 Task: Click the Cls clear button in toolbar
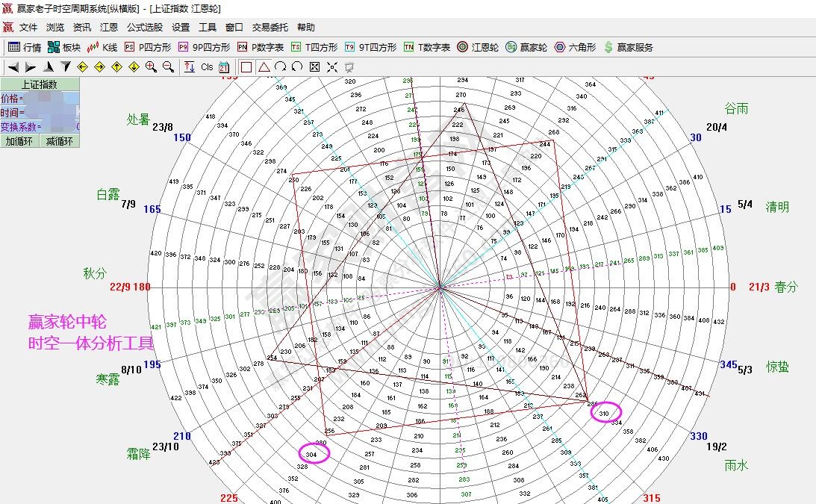coord(207,66)
